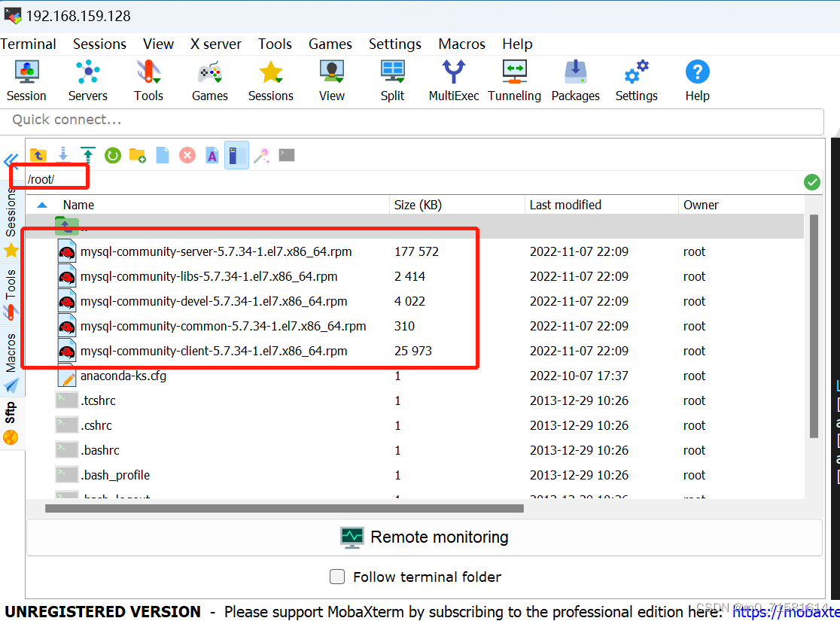
Task: Start a new Session from the toolbar
Action: pyautogui.click(x=26, y=79)
